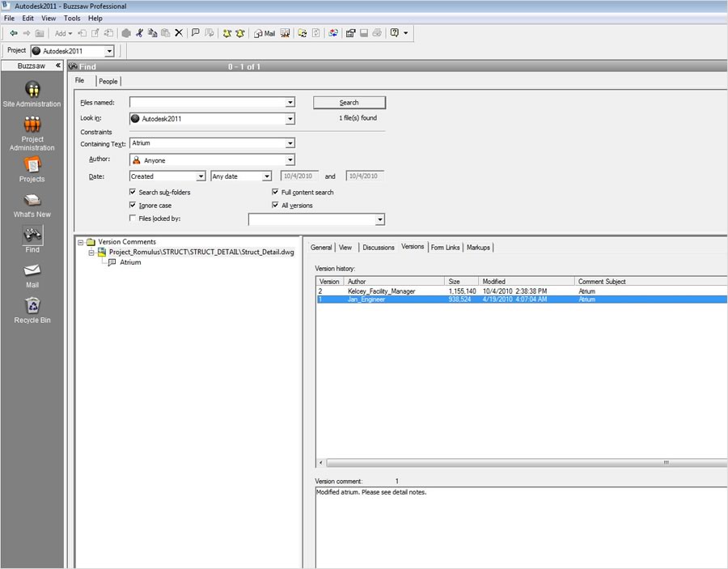Open the View menu

49,18
